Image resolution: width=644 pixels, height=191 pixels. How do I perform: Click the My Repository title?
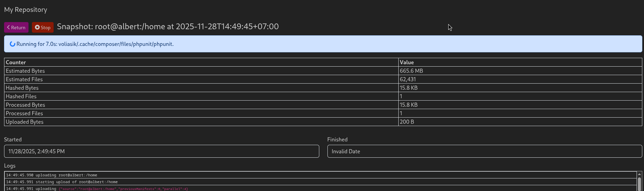pyautogui.click(x=25, y=10)
